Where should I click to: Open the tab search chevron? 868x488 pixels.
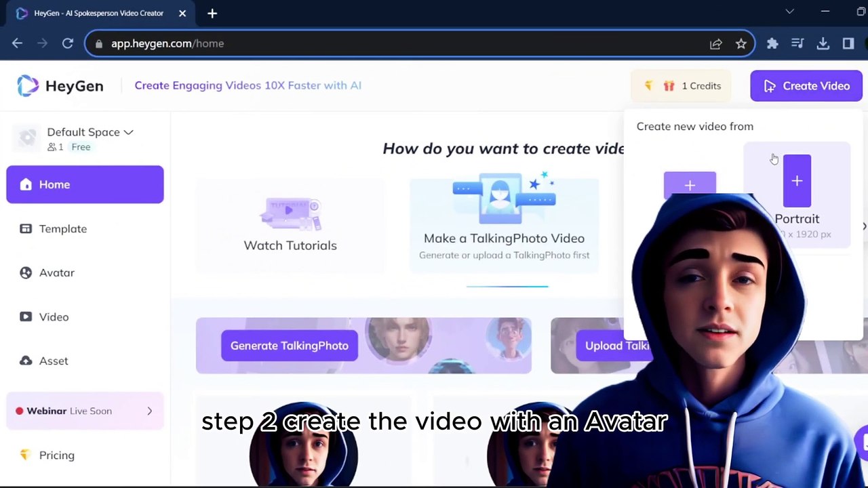point(789,12)
